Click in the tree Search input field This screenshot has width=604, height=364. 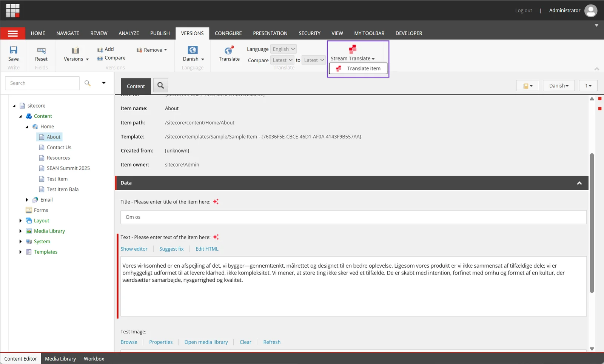(x=42, y=83)
